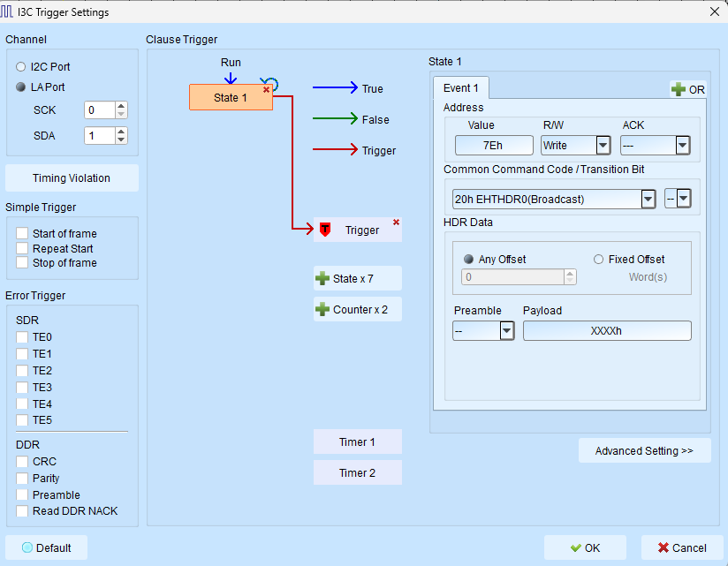Screen dimensions: 728x566
Task: Check the TE0 error trigger
Action: coord(22,336)
